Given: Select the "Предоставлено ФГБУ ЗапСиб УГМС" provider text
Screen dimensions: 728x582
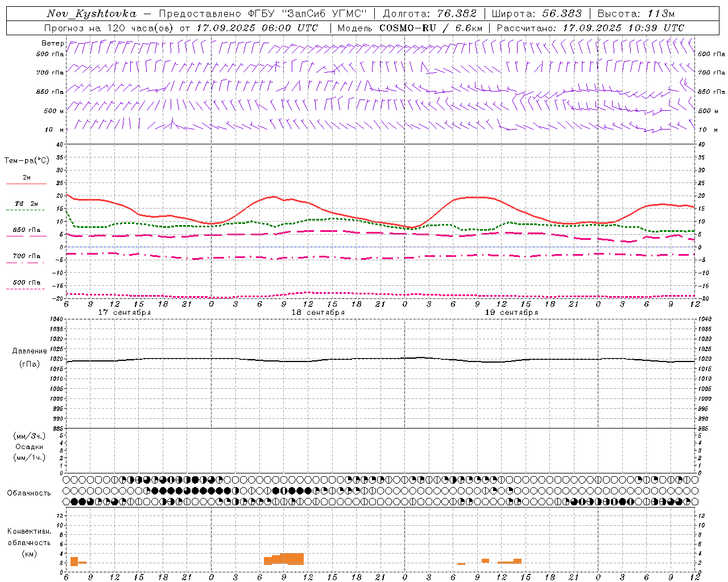Looking at the screenshot, I should tap(263, 14).
